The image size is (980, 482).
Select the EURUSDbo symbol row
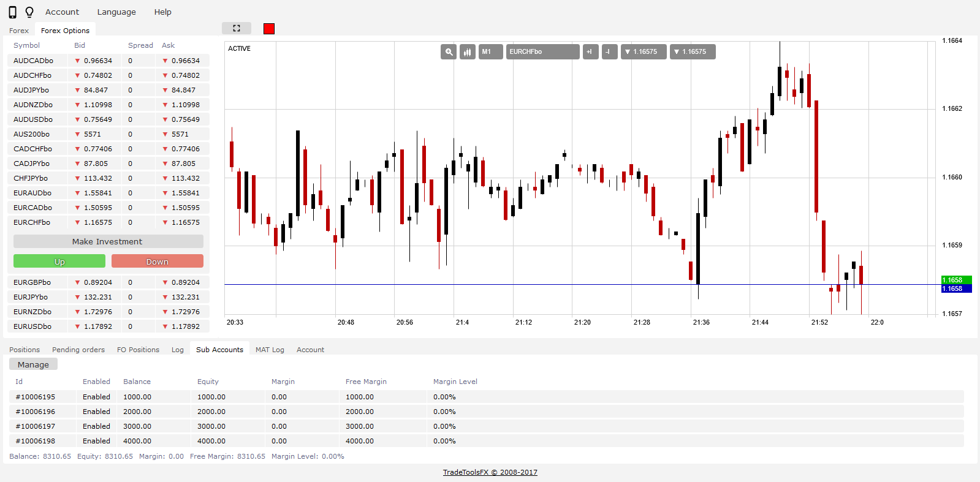[x=32, y=326]
